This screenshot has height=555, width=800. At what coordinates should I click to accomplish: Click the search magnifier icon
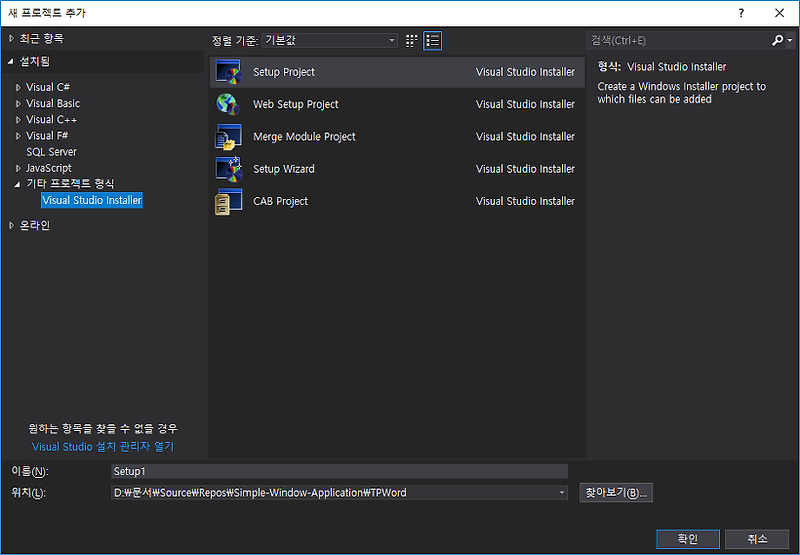[777, 40]
